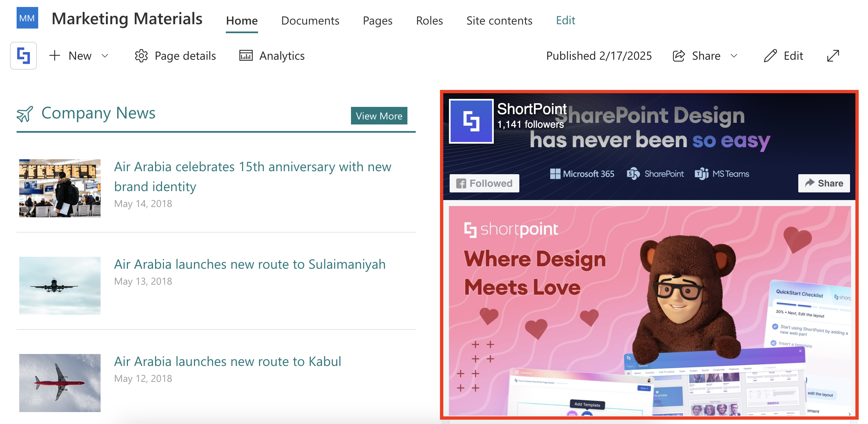
Task: Open the Documents navigation tab
Action: pyautogui.click(x=310, y=21)
